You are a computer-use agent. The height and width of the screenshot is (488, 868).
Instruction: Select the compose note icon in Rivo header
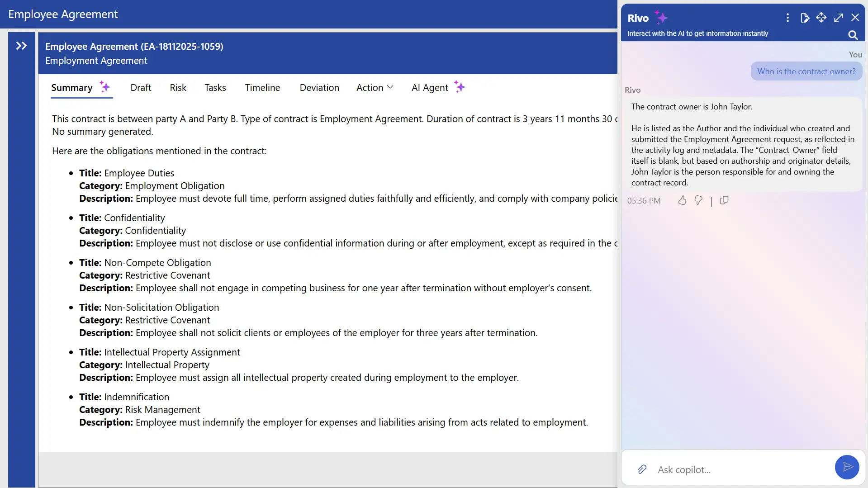tap(805, 18)
